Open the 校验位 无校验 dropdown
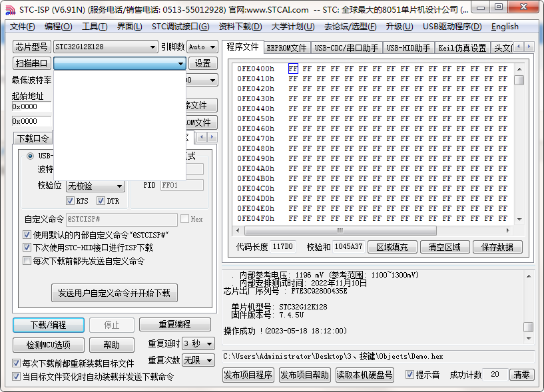The height and width of the screenshot is (392, 544). [119, 186]
